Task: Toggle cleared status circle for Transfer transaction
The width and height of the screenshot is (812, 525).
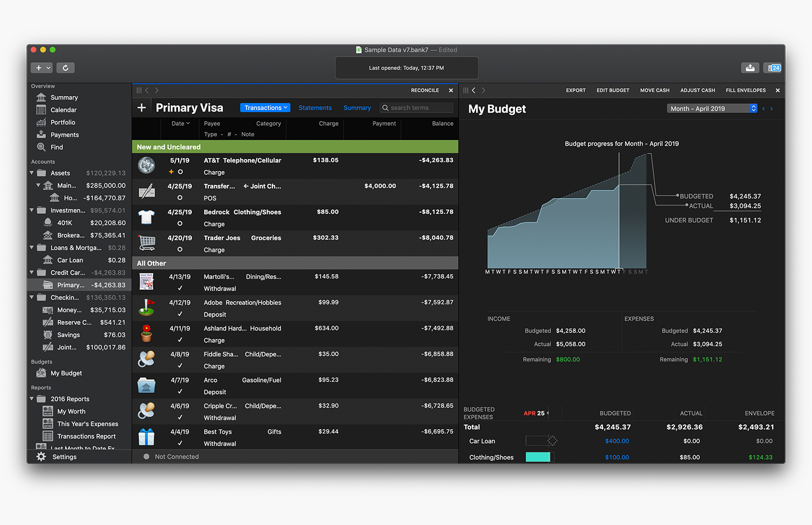Action: click(180, 198)
